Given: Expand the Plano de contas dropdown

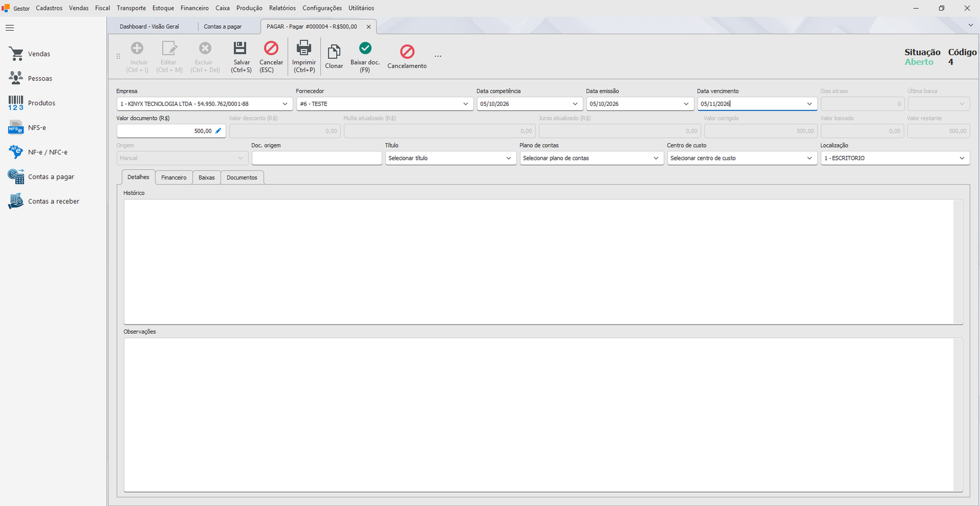Looking at the screenshot, I should point(656,158).
